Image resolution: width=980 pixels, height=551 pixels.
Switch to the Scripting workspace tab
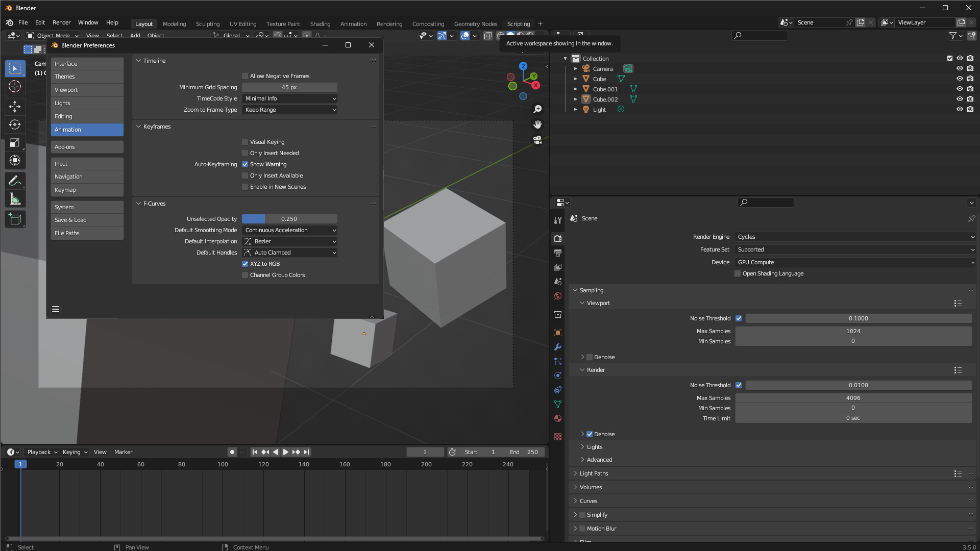(518, 23)
